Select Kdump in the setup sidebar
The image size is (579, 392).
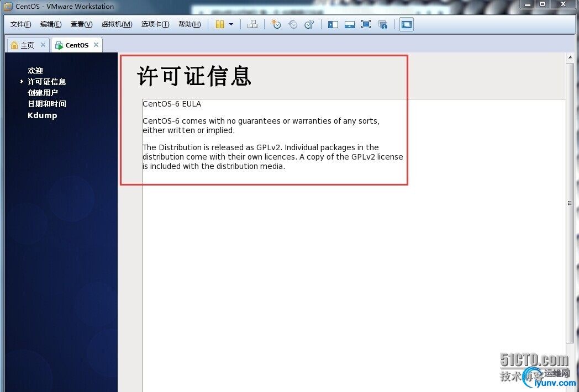(43, 115)
